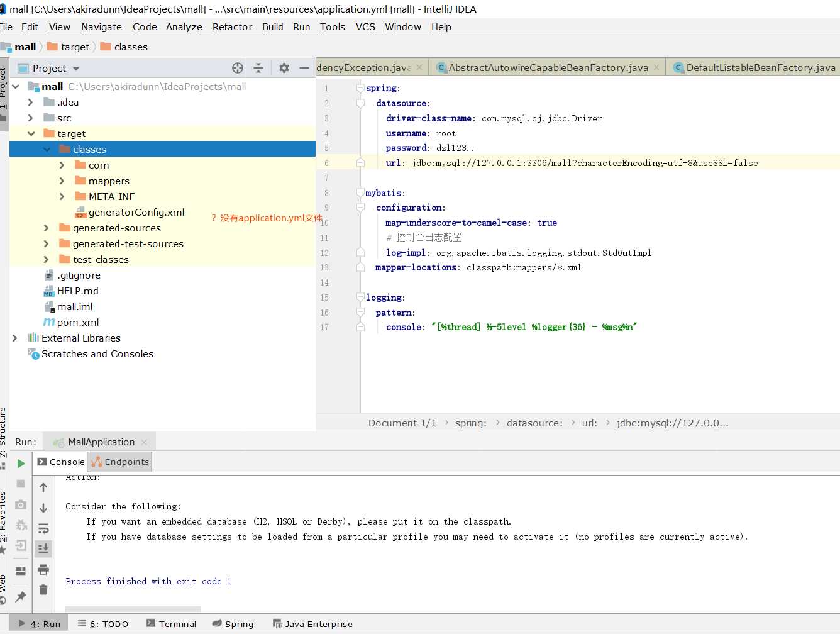840x634 pixels.
Task: Open the Edit menu
Action: [x=30, y=26]
